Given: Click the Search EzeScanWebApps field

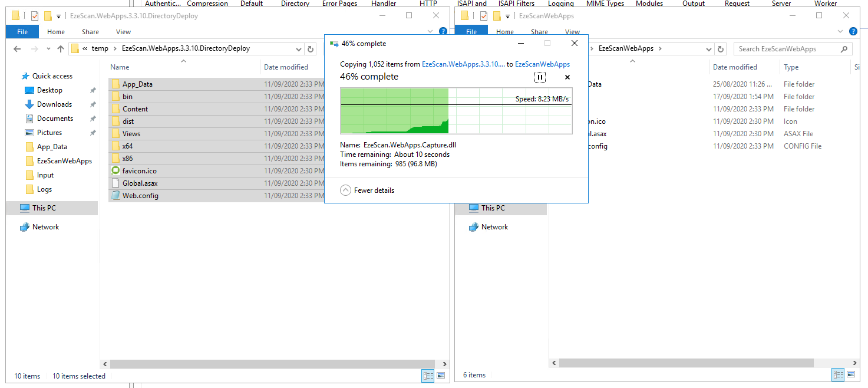Looking at the screenshot, I should (x=787, y=49).
